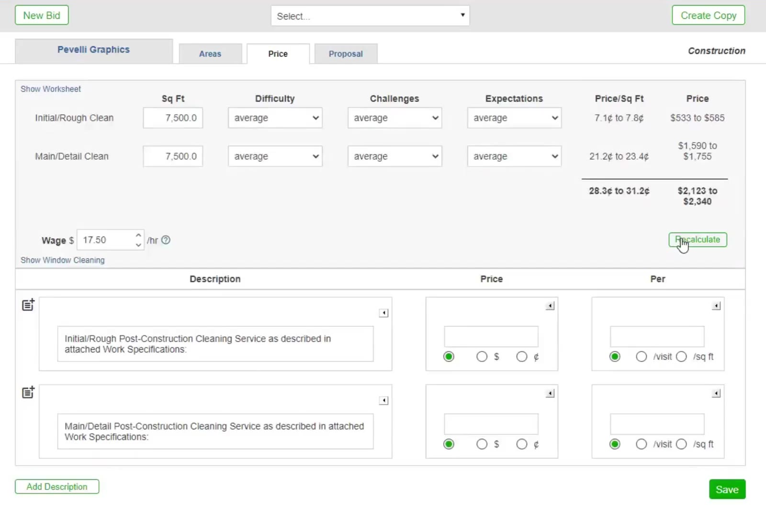
Task: Click the add-note icon beside Main/Detail description
Action: click(x=28, y=392)
